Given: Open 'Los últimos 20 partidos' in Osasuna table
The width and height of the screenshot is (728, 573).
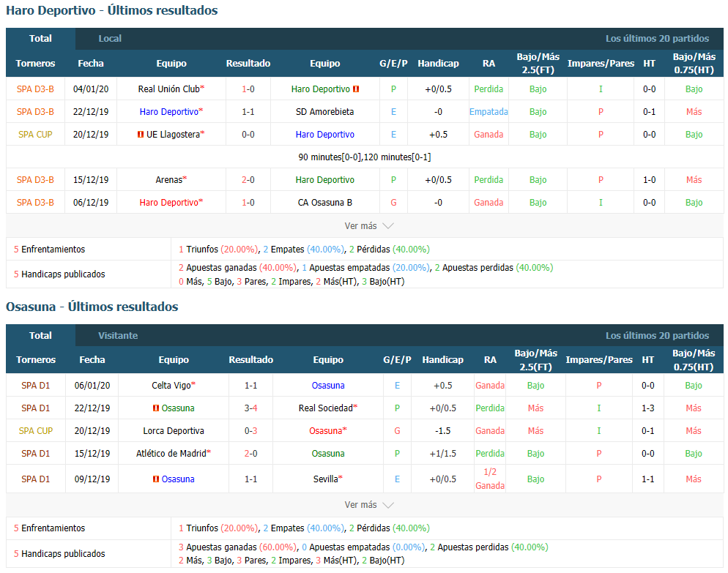Looking at the screenshot, I should point(657,335).
